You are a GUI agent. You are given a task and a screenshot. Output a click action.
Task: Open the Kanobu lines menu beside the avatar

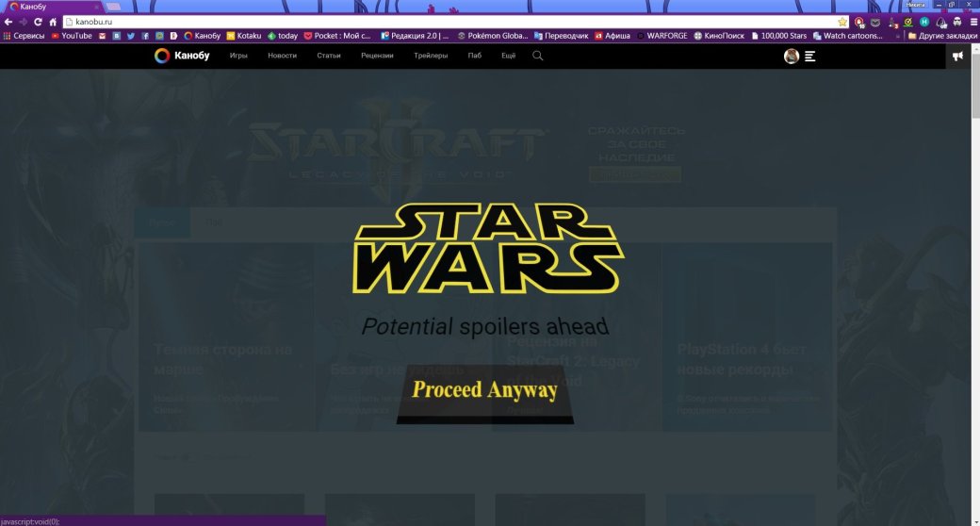click(x=810, y=57)
